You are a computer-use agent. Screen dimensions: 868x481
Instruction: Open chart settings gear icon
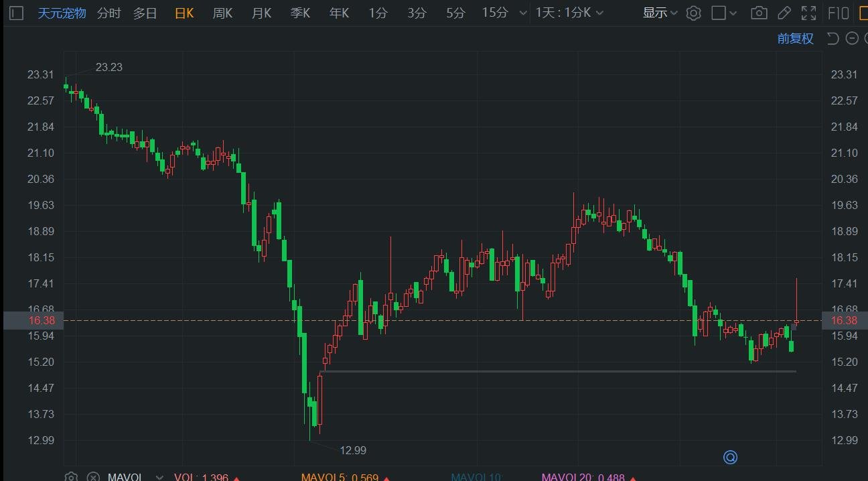point(693,13)
